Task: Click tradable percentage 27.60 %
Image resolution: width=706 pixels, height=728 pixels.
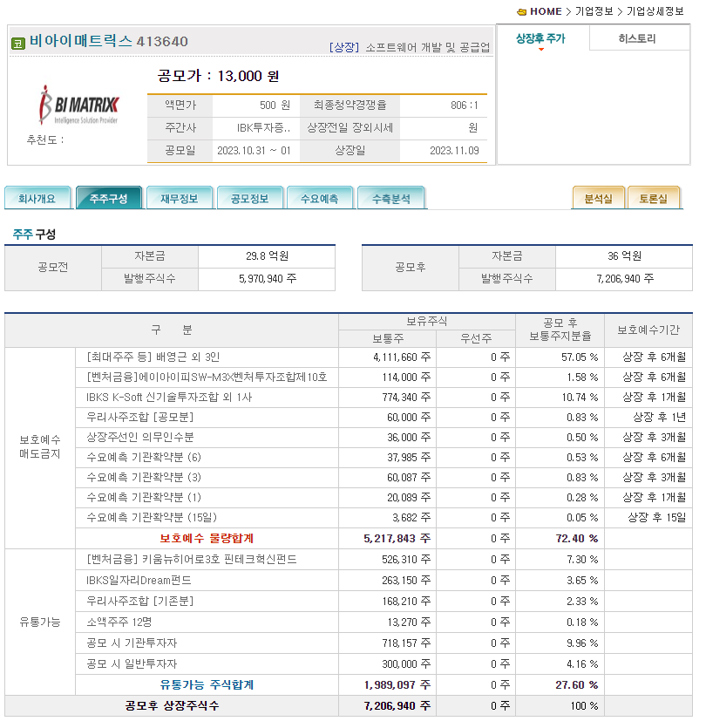Action: click(576, 684)
